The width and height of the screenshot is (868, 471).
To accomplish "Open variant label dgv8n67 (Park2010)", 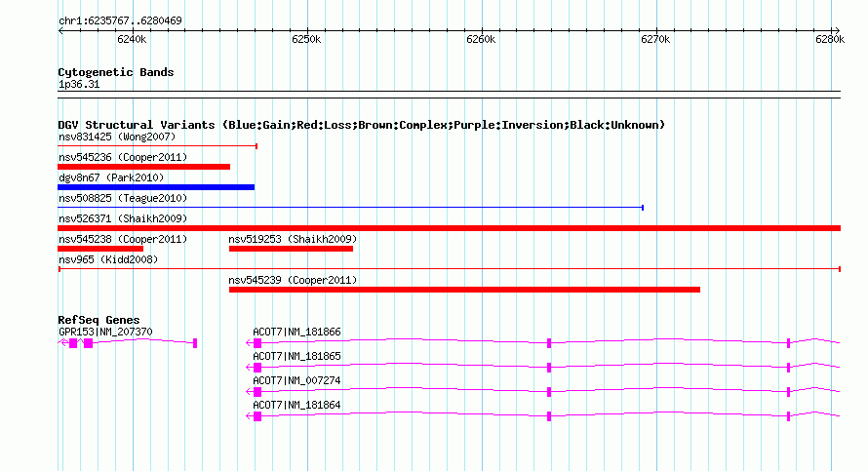I will pyautogui.click(x=111, y=177).
